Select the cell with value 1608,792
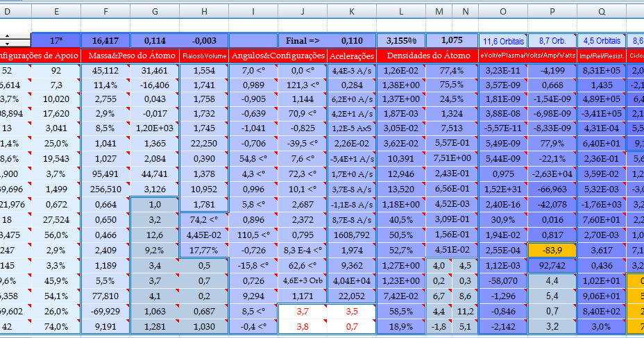 pyautogui.click(x=352, y=235)
